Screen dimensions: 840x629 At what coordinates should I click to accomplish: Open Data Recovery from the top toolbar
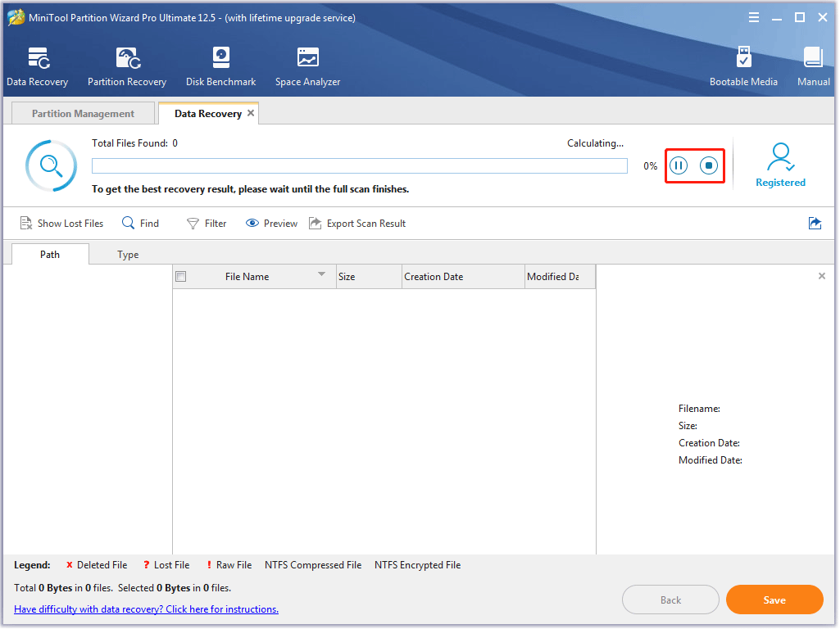[38, 67]
